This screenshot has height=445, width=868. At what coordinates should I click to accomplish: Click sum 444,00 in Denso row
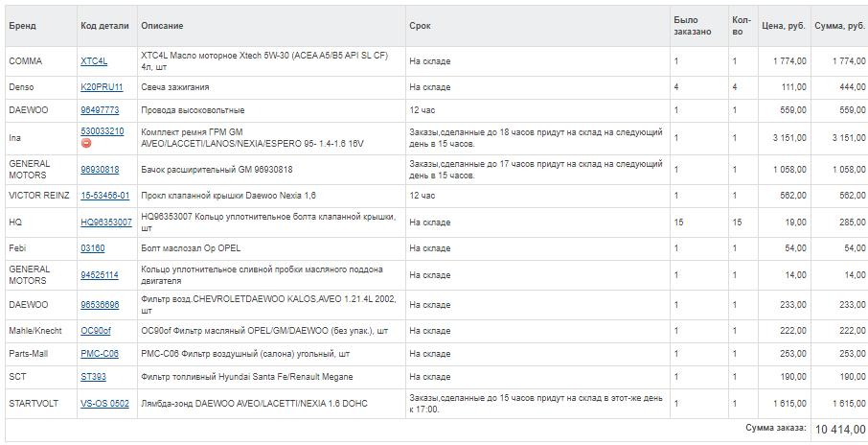pyautogui.click(x=853, y=87)
